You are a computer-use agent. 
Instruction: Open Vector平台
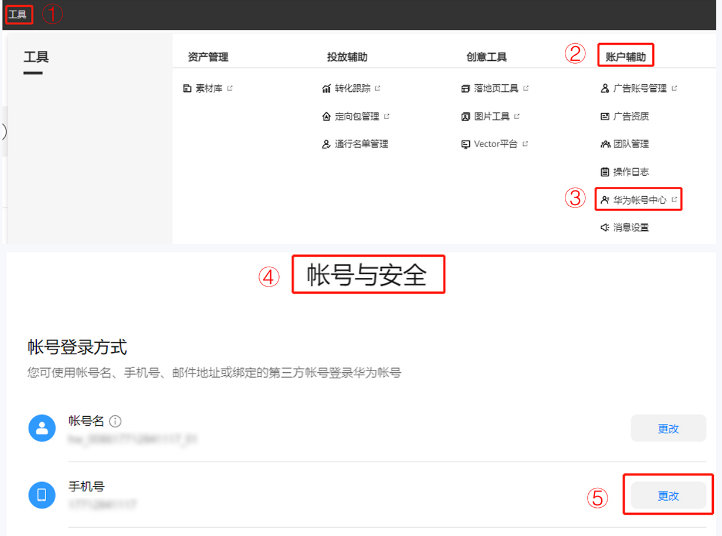[496, 144]
